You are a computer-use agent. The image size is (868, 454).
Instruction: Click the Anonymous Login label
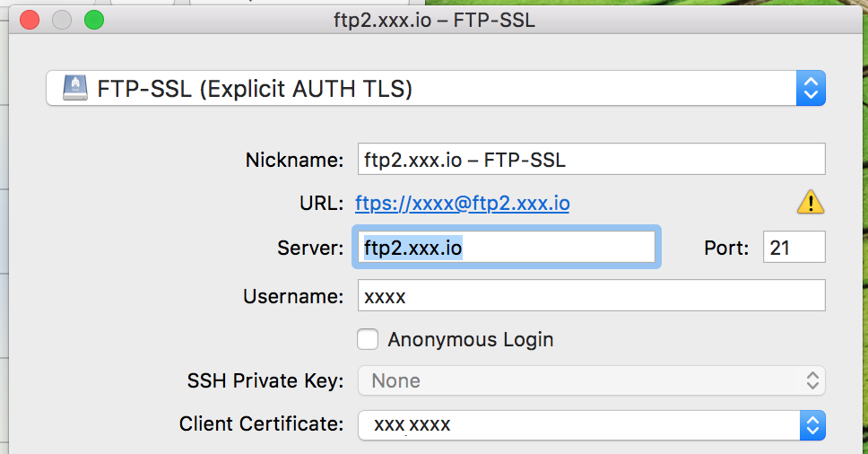[471, 339]
